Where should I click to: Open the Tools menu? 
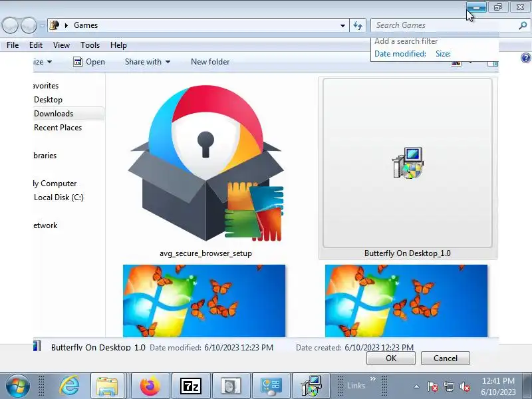coord(90,45)
